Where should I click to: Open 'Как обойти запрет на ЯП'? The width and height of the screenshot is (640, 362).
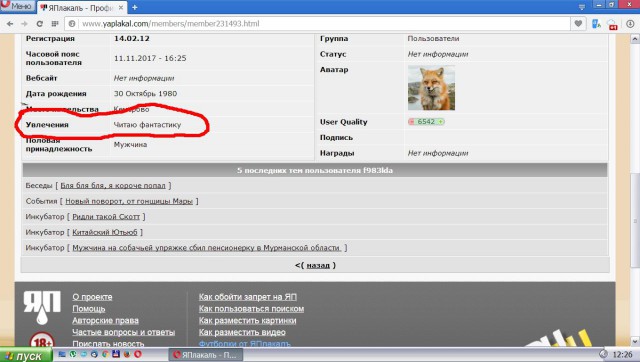point(248,297)
